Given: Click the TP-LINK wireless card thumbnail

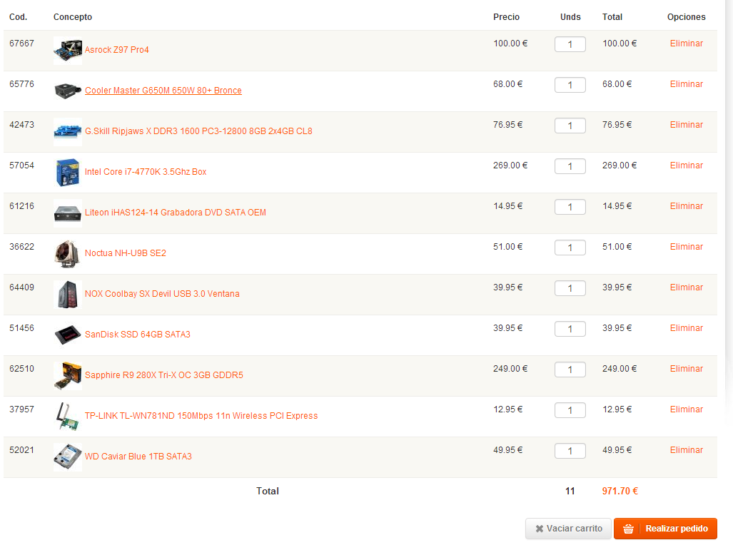Looking at the screenshot, I should point(68,416).
